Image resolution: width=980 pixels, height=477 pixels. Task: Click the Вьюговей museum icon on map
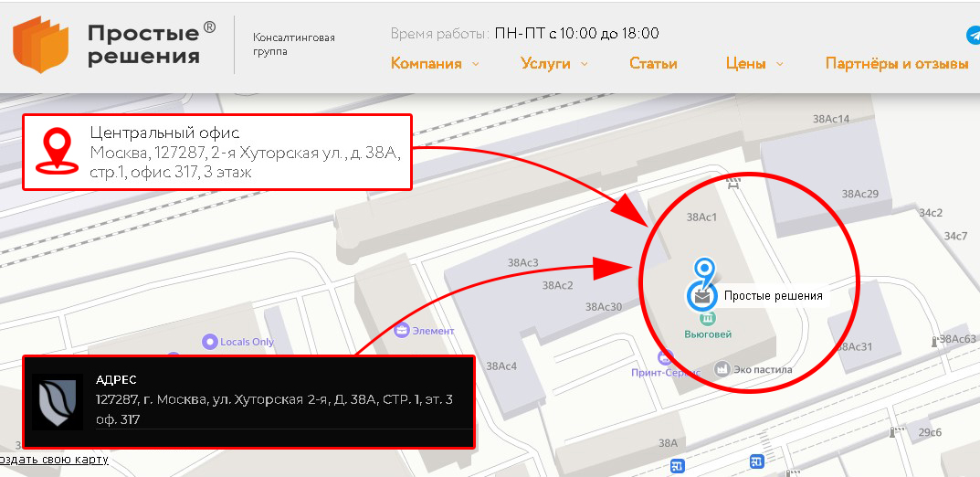708,319
